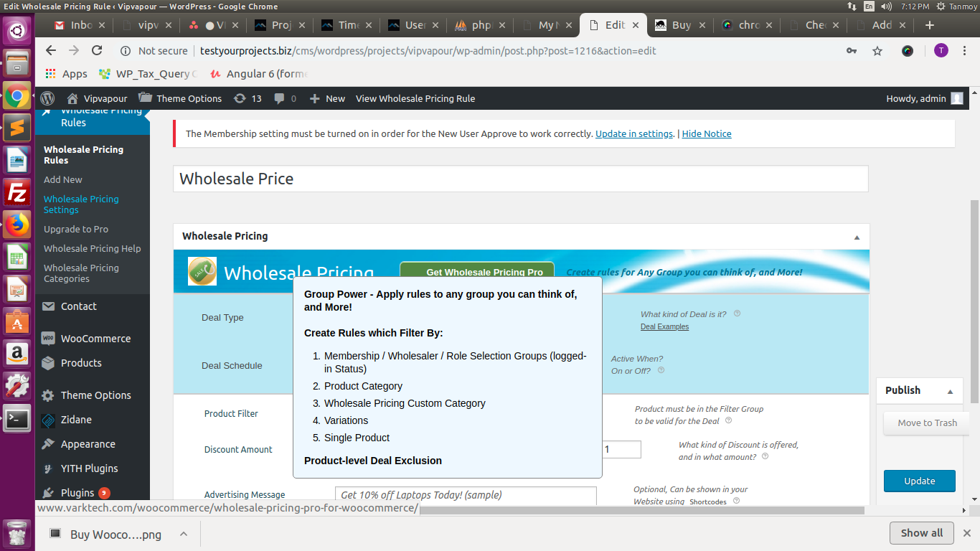The width and height of the screenshot is (980, 551).
Task: Click the help icon after Shortcodes
Action: point(736,501)
